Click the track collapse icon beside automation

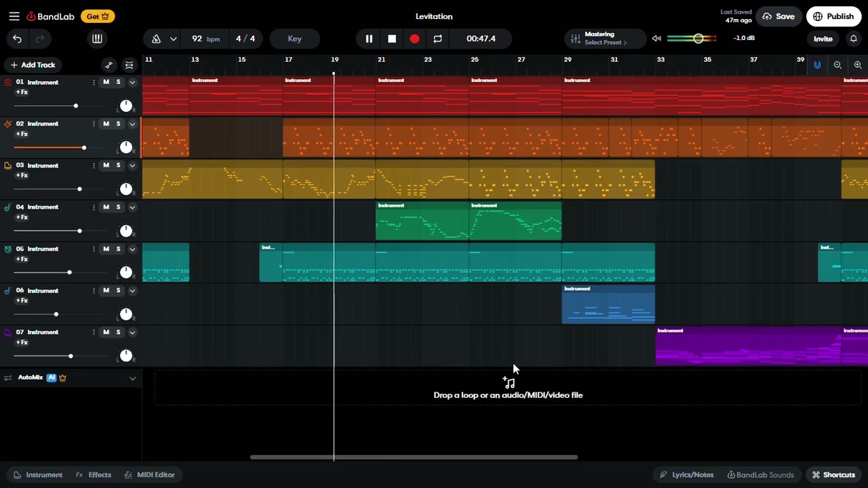[x=129, y=65]
